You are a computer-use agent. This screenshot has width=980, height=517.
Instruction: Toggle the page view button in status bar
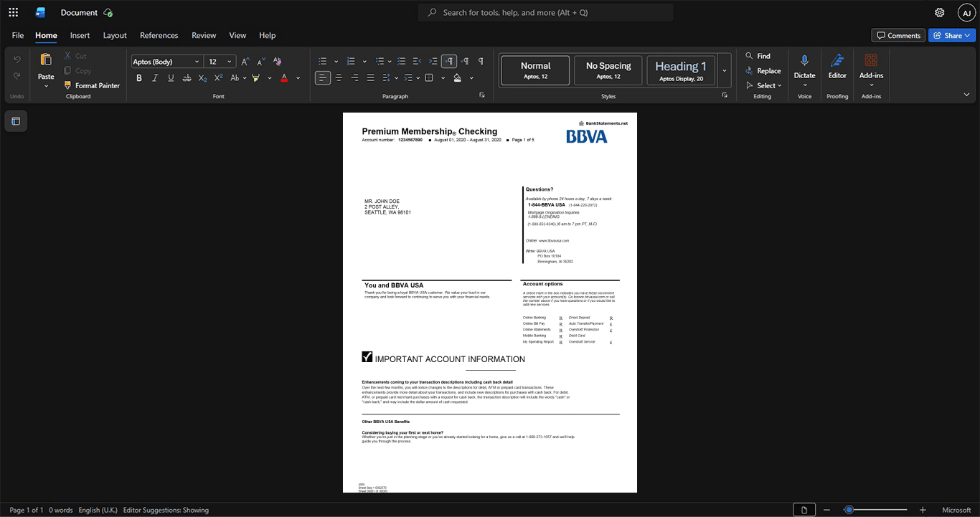(804, 510)
